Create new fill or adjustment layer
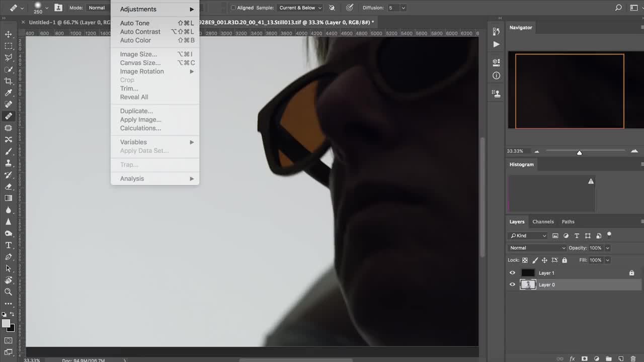The image size is (644, 362). [x=596, y=358]
